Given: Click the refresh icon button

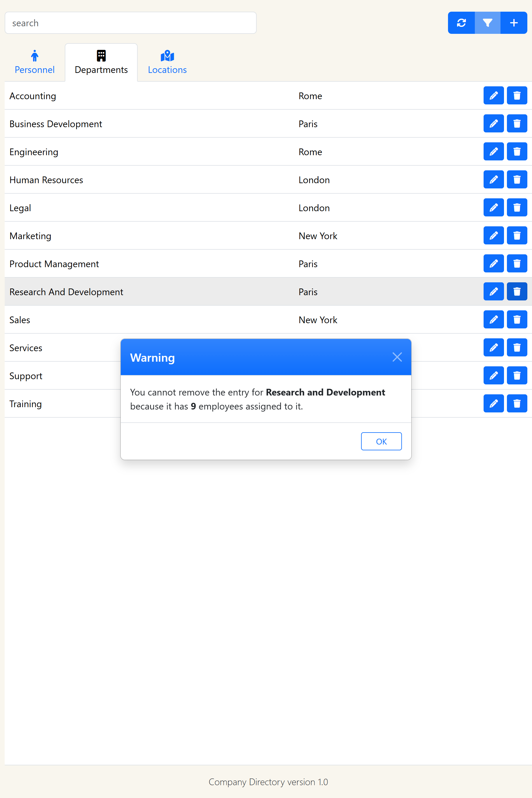Looking at the screenshot, I should click(x=461, y=23).
